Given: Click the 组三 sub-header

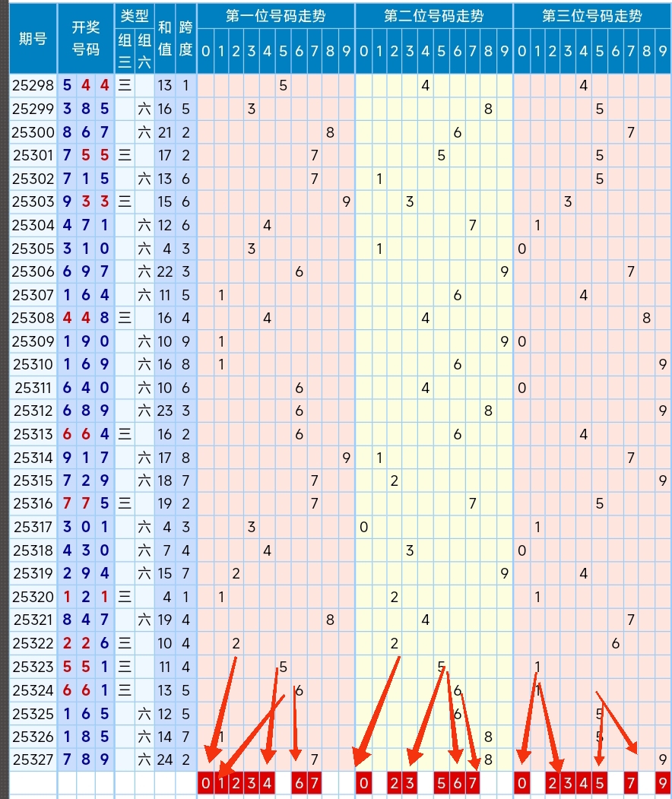Looking at the screenshot, I should click(125, 50).
